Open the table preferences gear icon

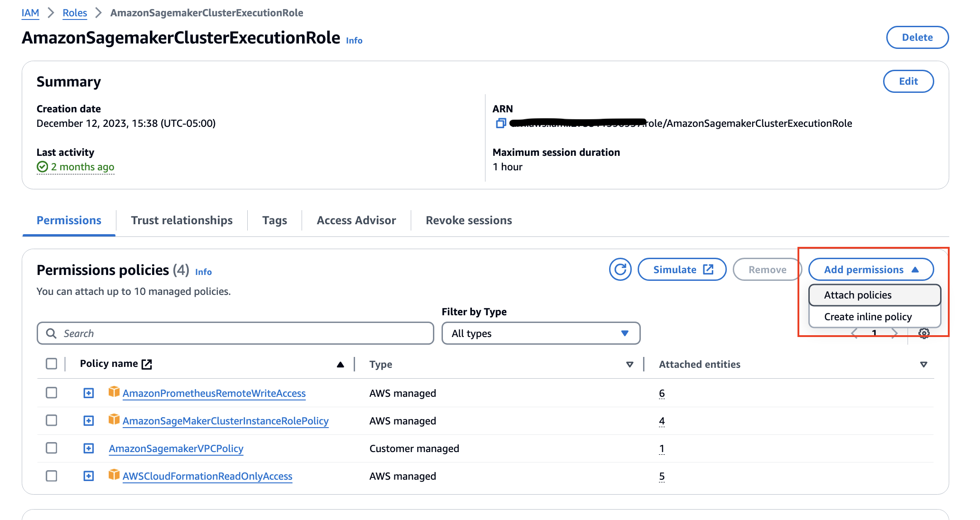tap(924, 333)
